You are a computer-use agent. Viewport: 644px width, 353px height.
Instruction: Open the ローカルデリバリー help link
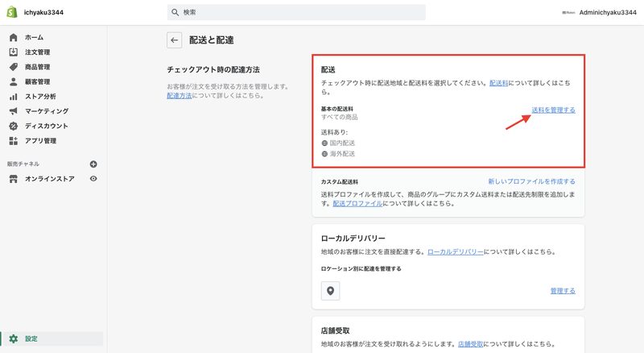point(455,251)
